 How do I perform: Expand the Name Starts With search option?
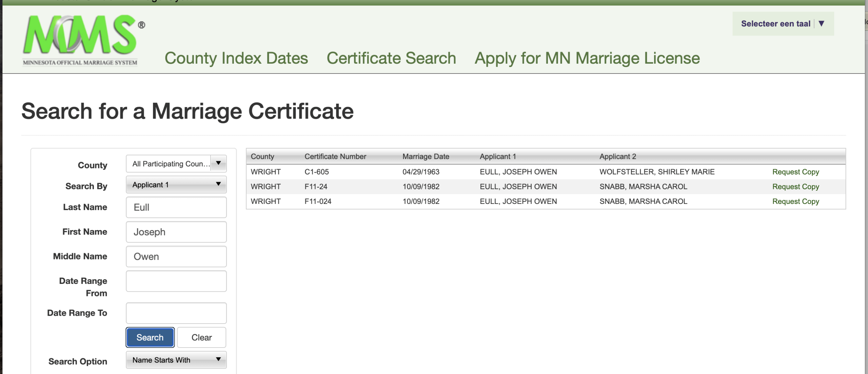tap(176, 360)
